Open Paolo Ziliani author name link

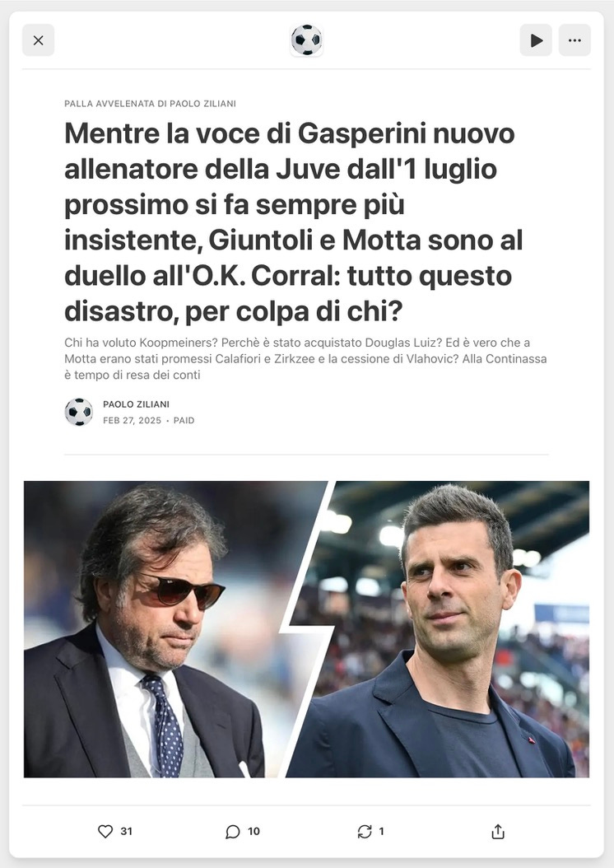click(136, 404)
